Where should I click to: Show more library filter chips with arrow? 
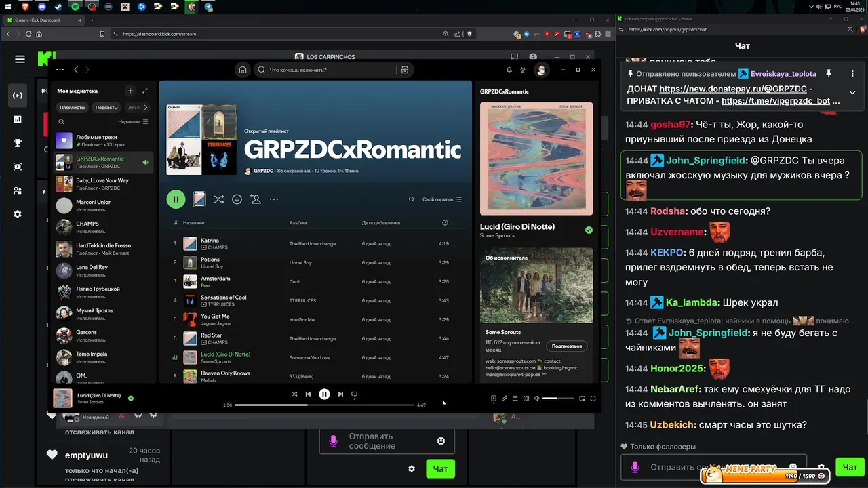coord(146,107)
